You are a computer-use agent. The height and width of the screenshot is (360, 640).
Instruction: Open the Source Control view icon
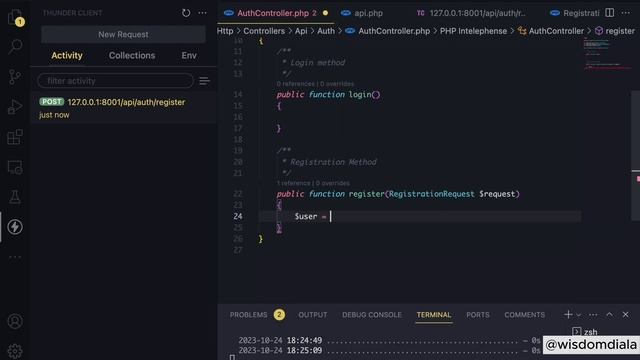pos(15,77)
